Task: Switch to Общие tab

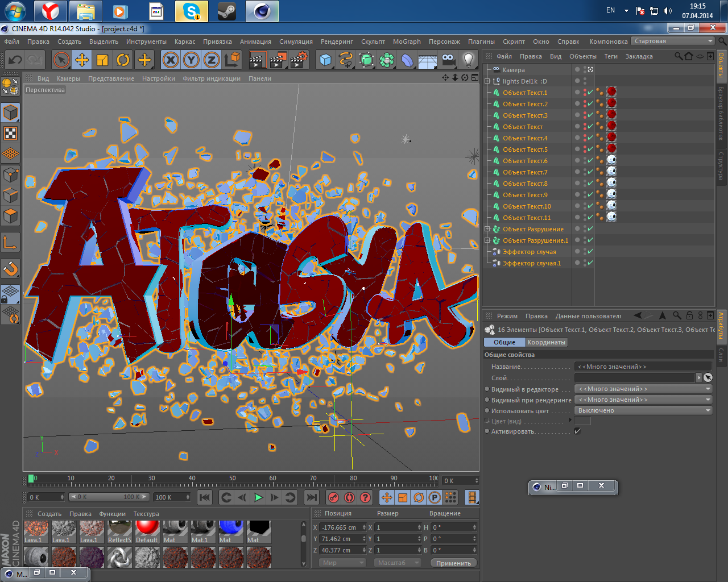Action: [x=504, y=342]
